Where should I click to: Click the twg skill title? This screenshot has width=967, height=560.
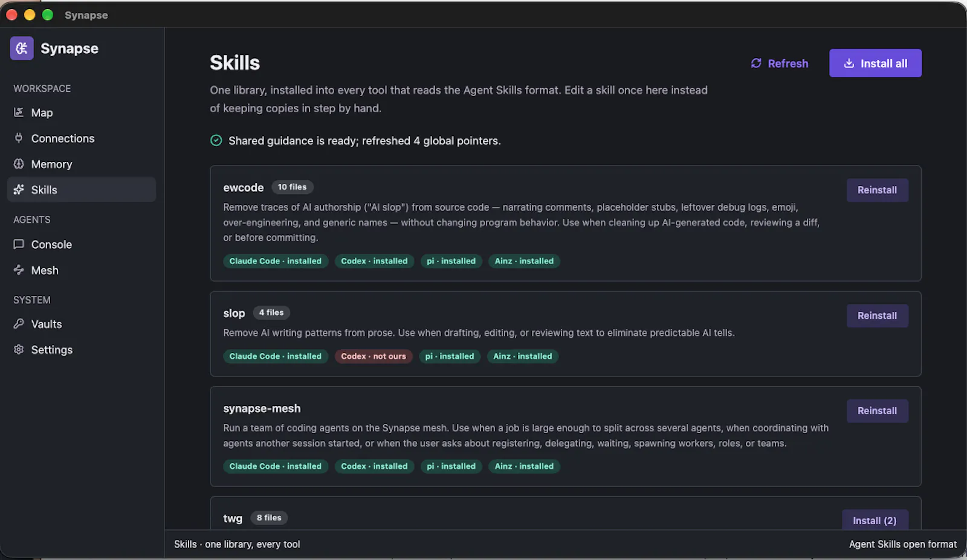pos(233,518)
